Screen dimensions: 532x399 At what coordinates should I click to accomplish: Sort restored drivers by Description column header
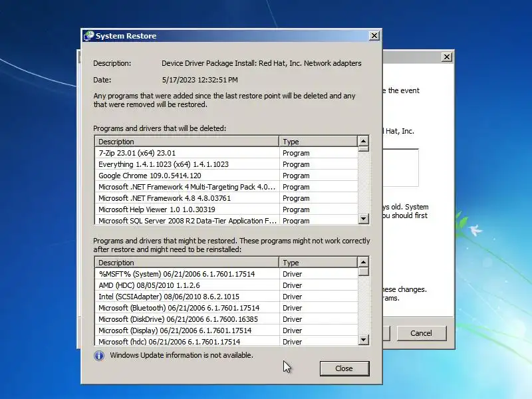click(x=187, y=263)
